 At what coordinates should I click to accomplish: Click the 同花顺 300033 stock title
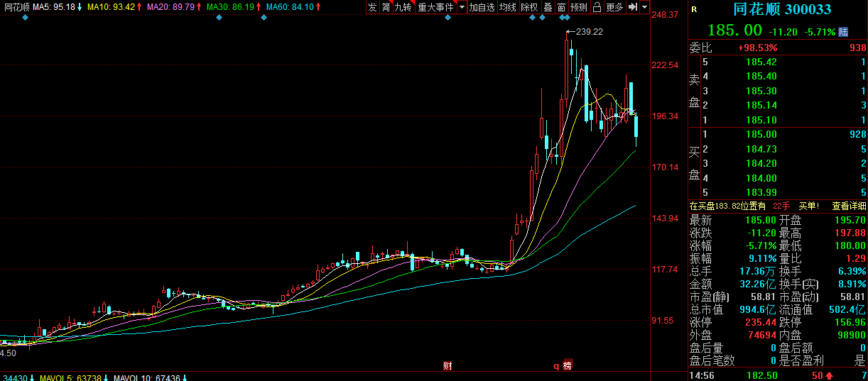point(782,9)
